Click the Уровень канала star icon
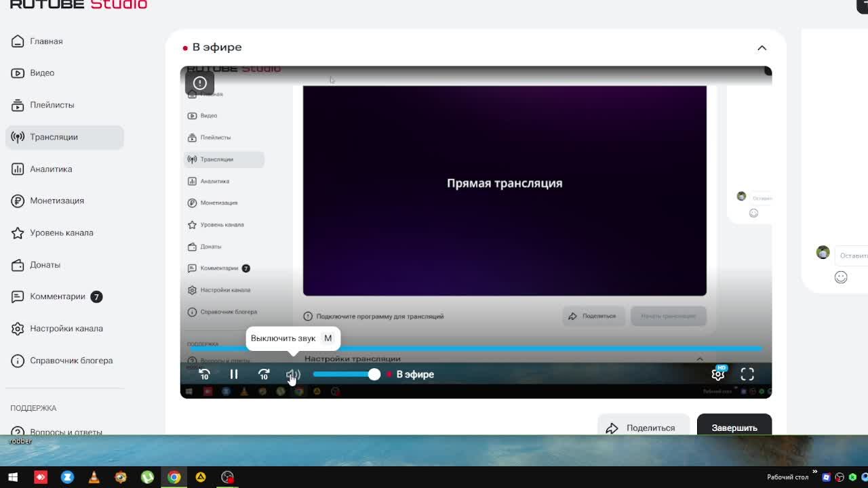This screenshot has height=488, width=868. [x=18, y=232]
